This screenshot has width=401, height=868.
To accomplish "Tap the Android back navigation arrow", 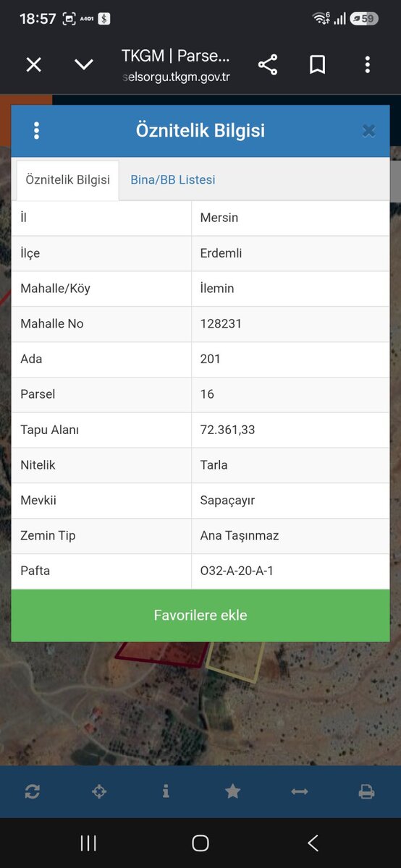I will click(x=313, y=843).
